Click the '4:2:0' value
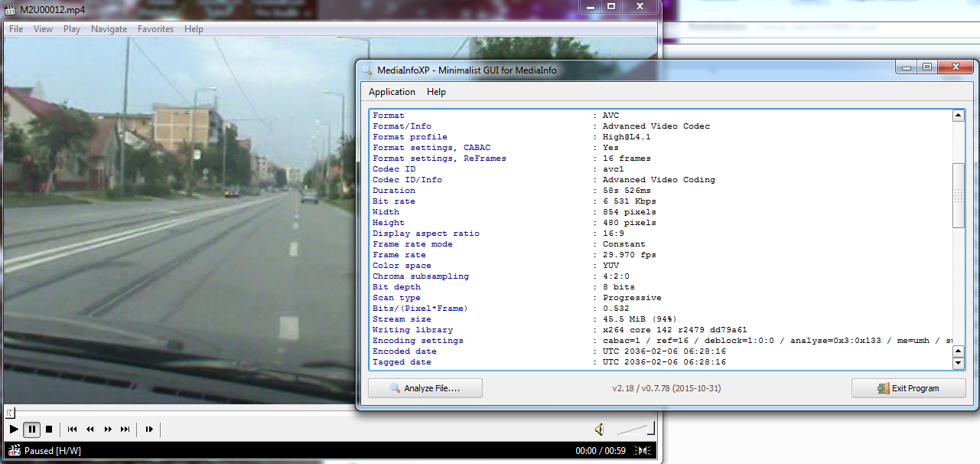Screen dimensions: 980x464 [x=616, y=276]
